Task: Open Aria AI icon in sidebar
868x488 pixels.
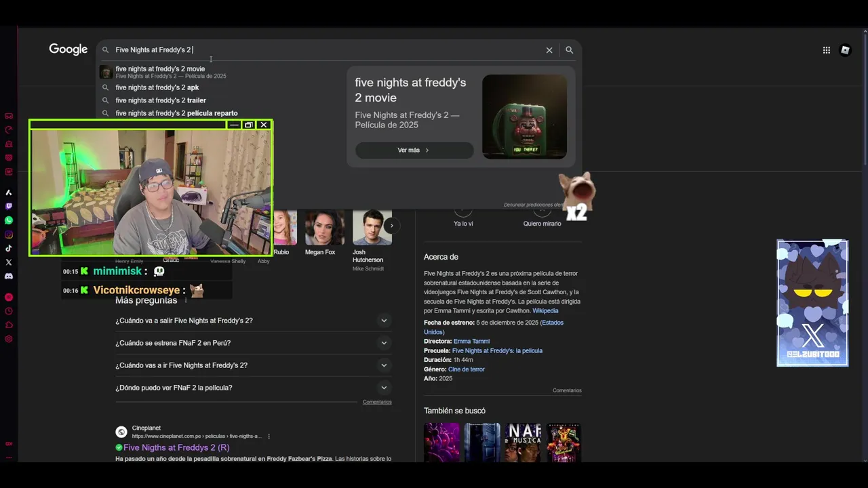Action: pos(9,192)
